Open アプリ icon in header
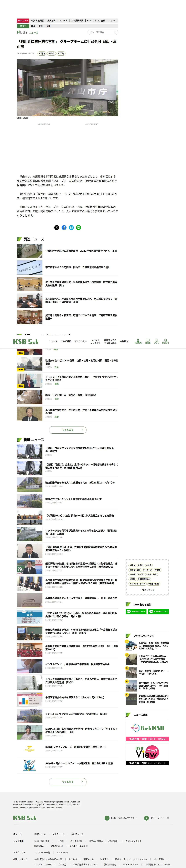This screenshot has height=868, width=186. point(157,341)
